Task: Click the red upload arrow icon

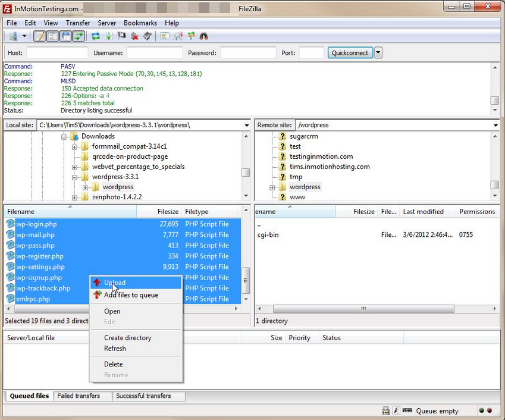Action: (x=96, y=283)
